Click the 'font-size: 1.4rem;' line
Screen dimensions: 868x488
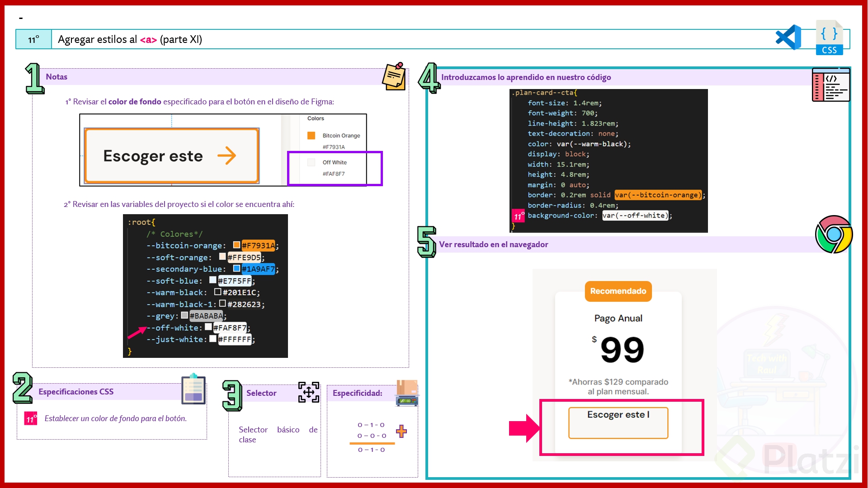pos(565,103)
